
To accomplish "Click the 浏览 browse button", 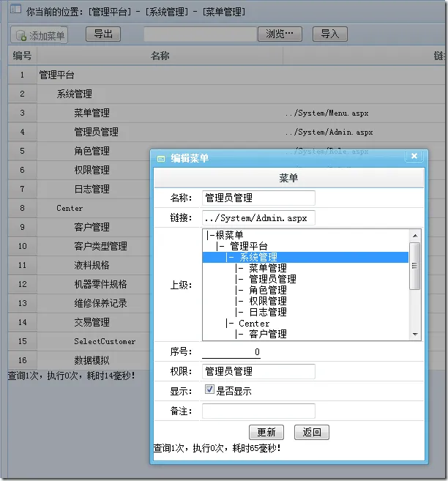I will coord(280,34).
